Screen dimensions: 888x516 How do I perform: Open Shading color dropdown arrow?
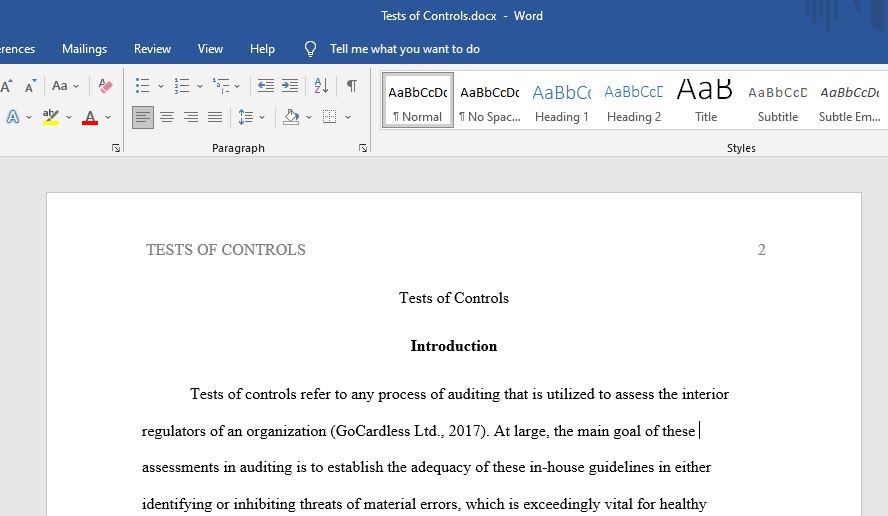pos(309,117)
